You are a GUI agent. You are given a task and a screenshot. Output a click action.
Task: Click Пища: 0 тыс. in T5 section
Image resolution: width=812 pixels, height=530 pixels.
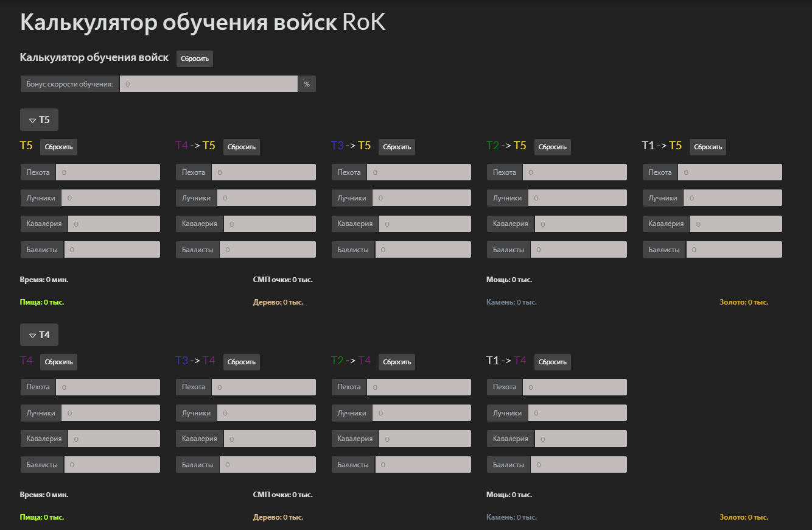[x=42, y=302]
